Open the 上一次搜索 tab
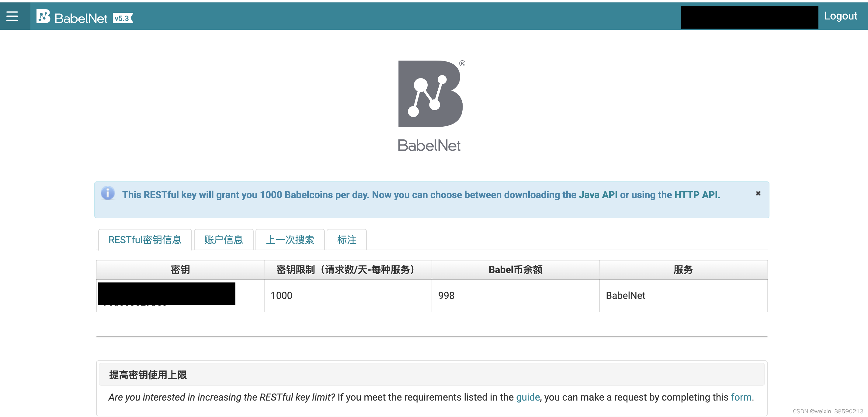868x417 pixels. pyautogui.click(x=290, y=240)
